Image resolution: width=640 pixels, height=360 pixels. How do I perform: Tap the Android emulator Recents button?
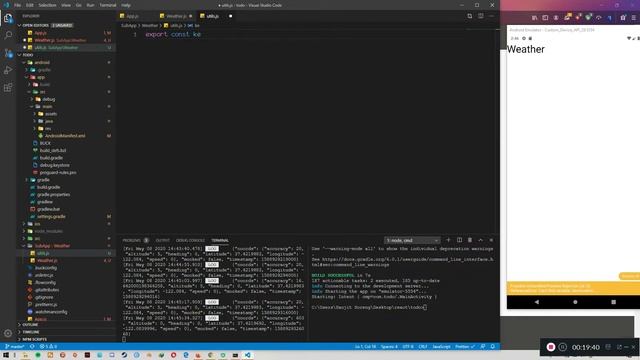tap(613, 302)
